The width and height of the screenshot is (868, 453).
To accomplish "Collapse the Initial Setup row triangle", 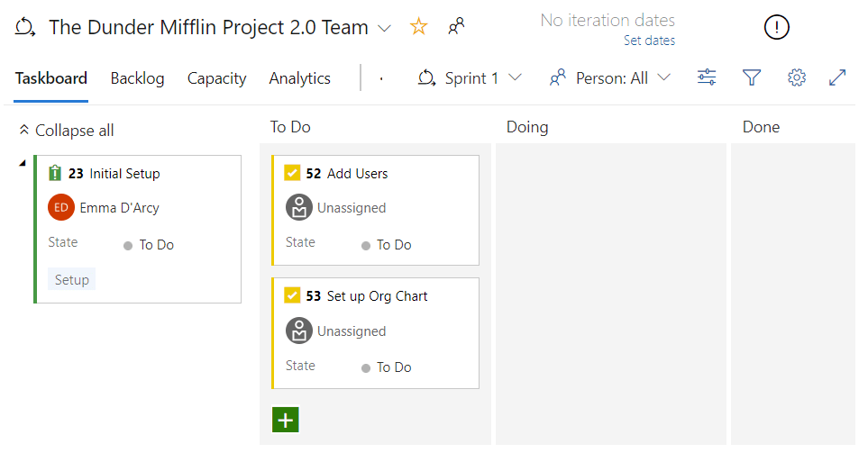I will point(23,163).
